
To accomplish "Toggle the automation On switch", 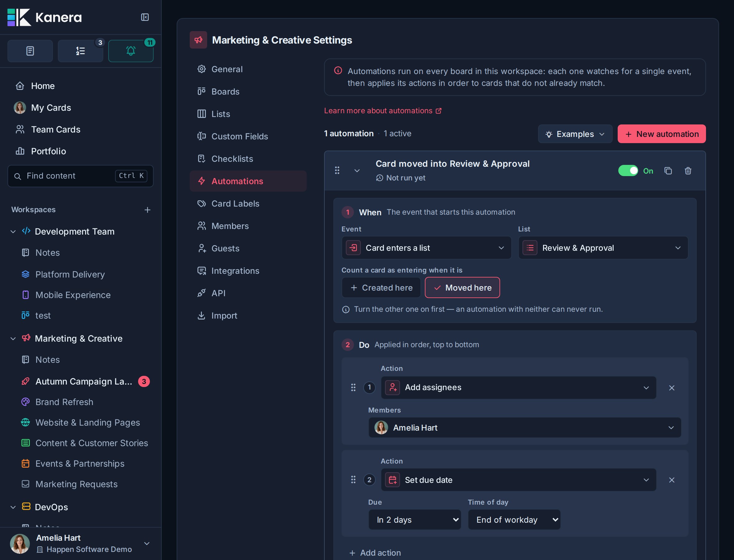I will coord(628,171).
